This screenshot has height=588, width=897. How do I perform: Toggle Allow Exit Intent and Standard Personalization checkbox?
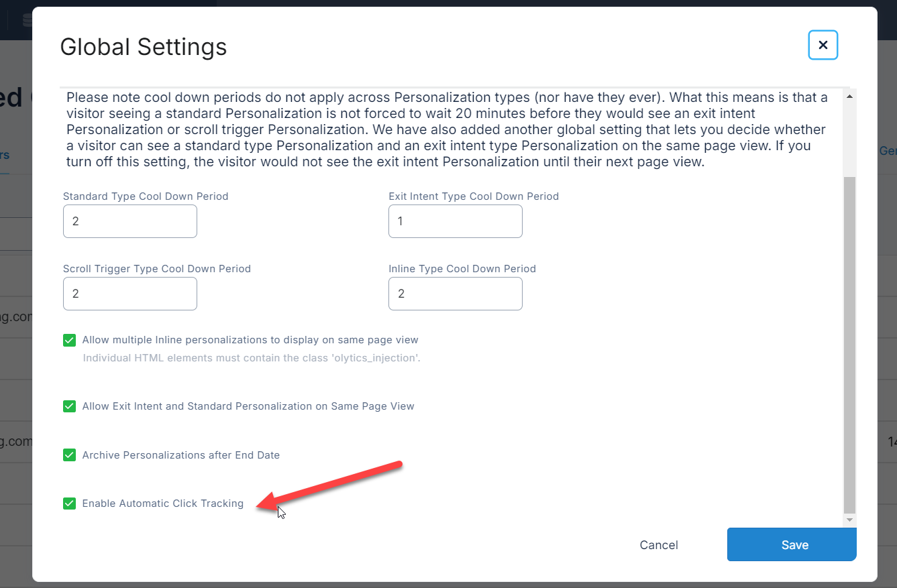(x=69, y=406)
